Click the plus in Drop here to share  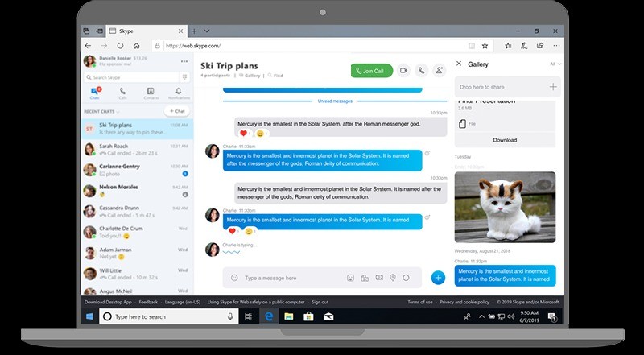[553, 87]
